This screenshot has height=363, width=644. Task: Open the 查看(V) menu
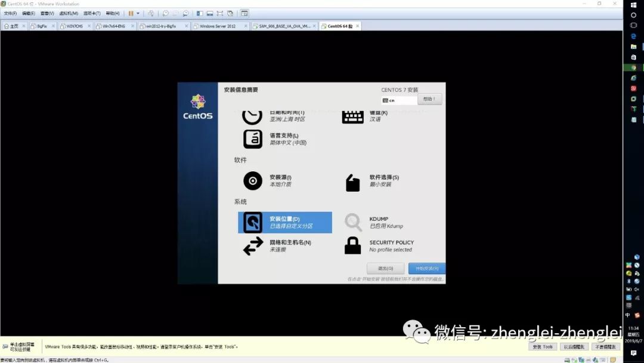click(x=47, y=13)
